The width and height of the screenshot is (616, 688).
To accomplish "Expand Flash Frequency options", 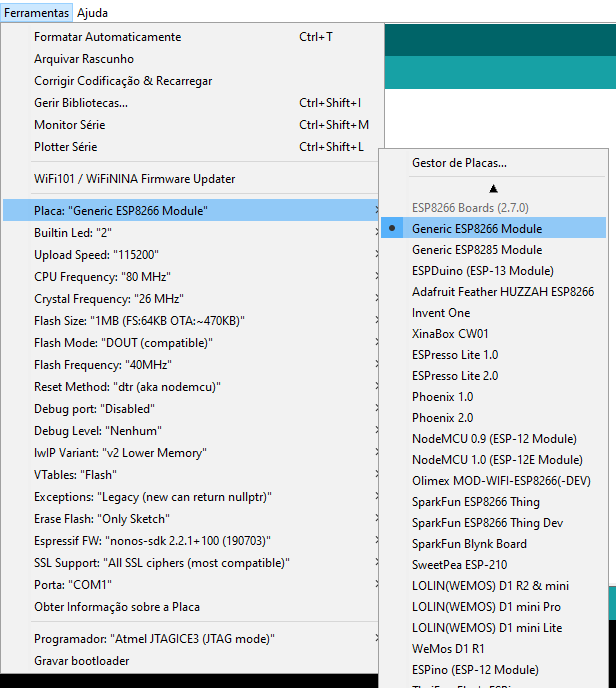I will pos(191,365).
